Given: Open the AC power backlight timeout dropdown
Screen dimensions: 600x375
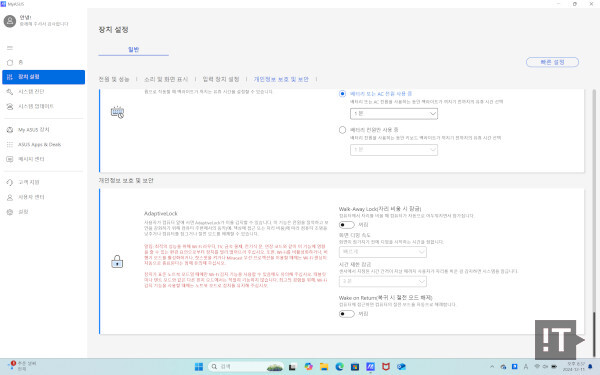Looking at the screenshot, I should [394, 114].
